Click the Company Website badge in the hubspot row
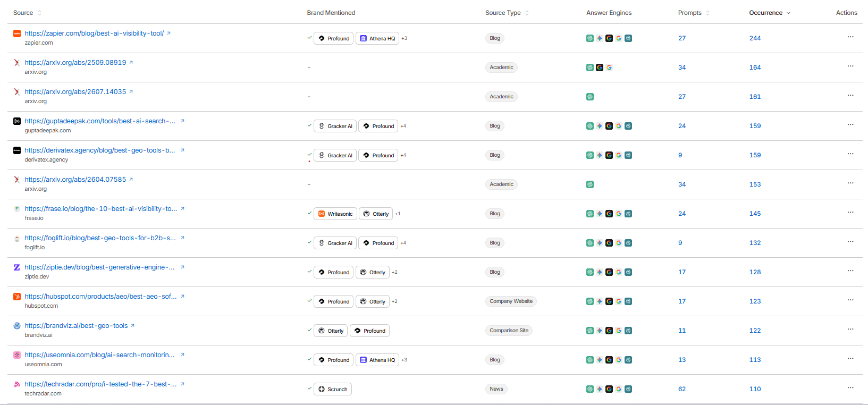 (511, 301)
